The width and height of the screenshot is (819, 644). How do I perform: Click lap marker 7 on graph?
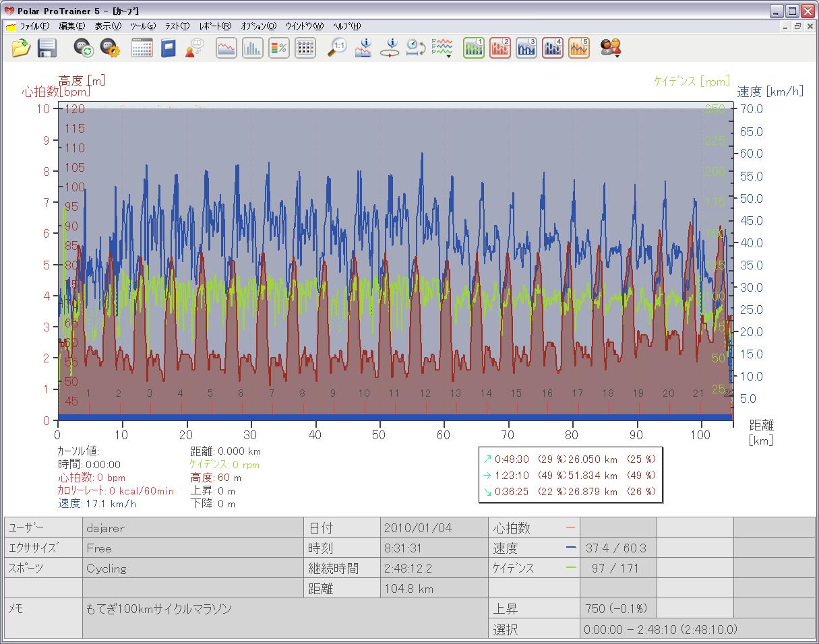(272, 393)
